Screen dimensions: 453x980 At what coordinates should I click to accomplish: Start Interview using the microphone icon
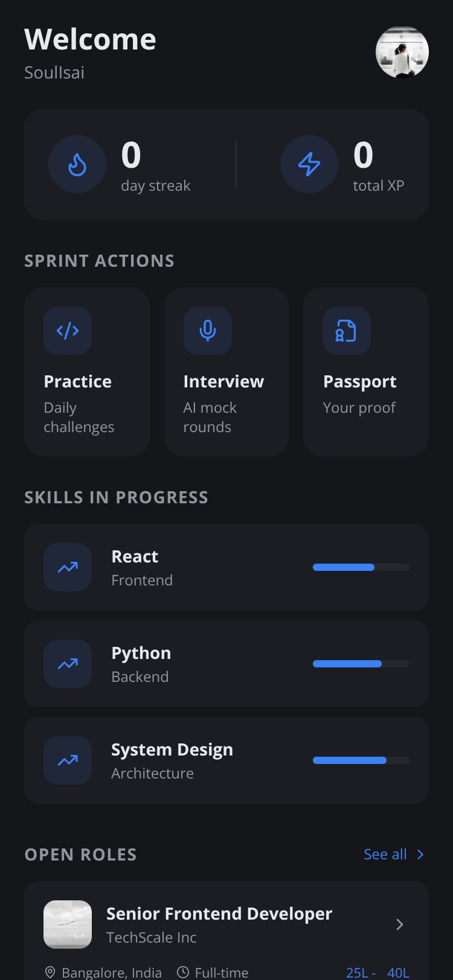tap(208, 331)
